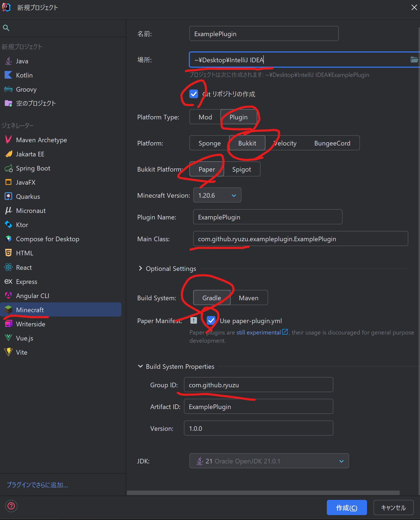The width and height of the screenshot is (420, 520).
Task: Select the Vite lightning icon
Action: [x=8, y=352]
